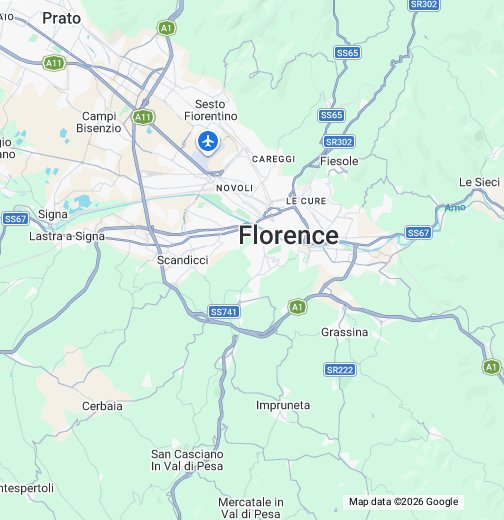Click the Scandicci town label
The image size is (504, 520).
coord(183,260)
